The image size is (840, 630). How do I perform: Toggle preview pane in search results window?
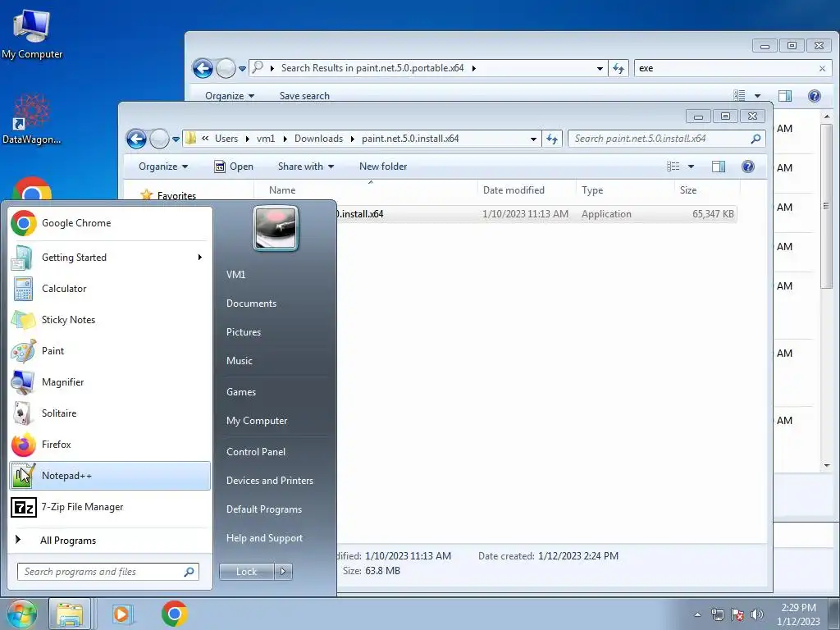point(785,96)
